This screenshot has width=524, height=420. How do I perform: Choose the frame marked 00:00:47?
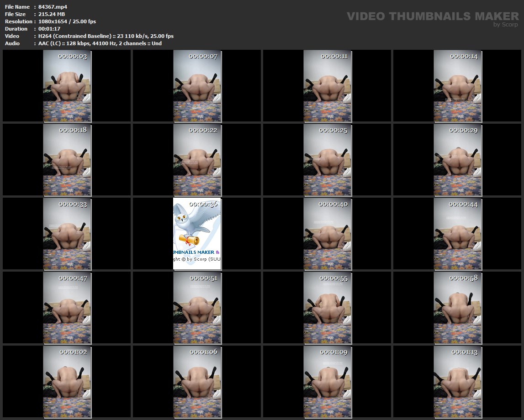click(67, 308)
